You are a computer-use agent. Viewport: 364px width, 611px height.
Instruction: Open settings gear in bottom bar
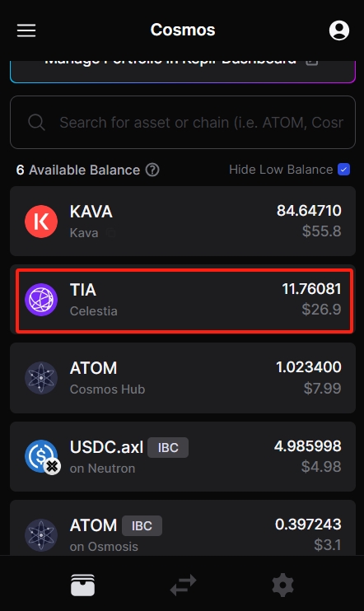(282, 585)
